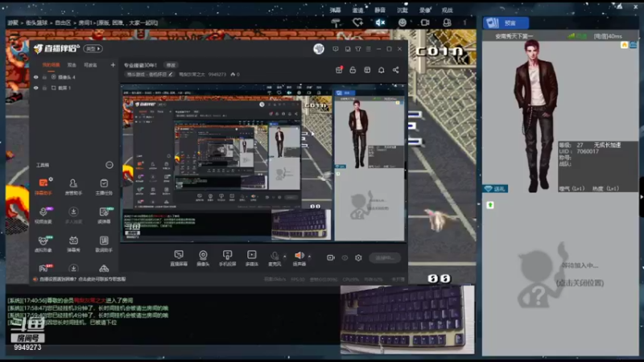The width and height of the screenshot is (644, 362).
Task: Toggle the muted speaker icon in game toolbar
Action: click(380, 23)
